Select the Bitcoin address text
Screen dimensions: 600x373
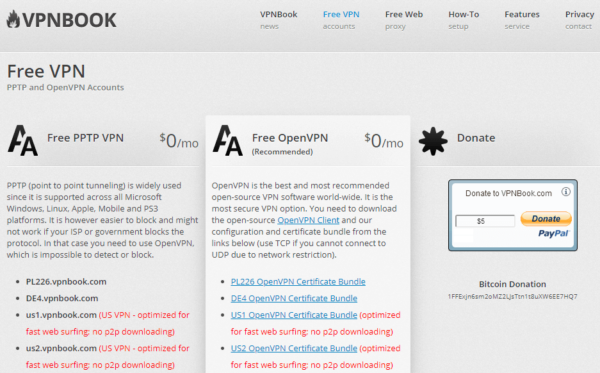click(x=512, y=296)
